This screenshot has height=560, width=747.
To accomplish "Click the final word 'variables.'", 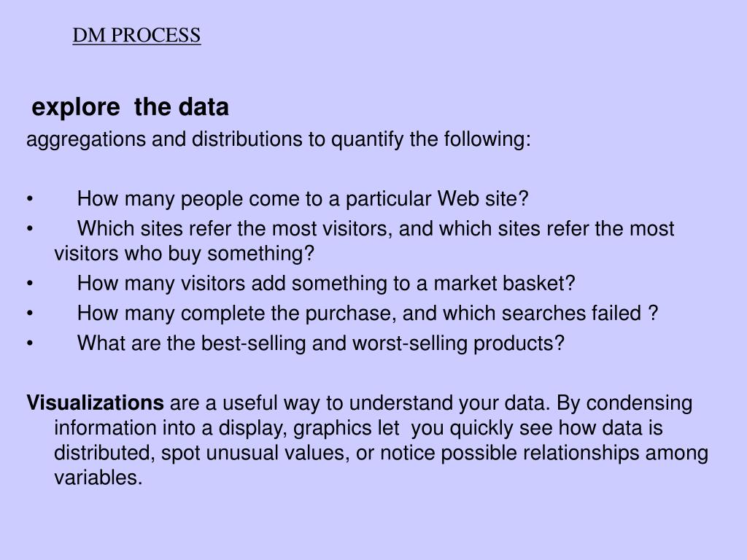I will coord(98,477).
